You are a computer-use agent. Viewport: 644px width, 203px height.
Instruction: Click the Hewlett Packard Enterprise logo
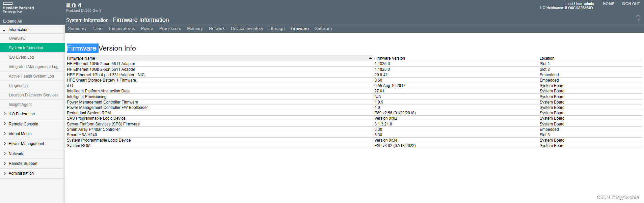coord(18,8)
